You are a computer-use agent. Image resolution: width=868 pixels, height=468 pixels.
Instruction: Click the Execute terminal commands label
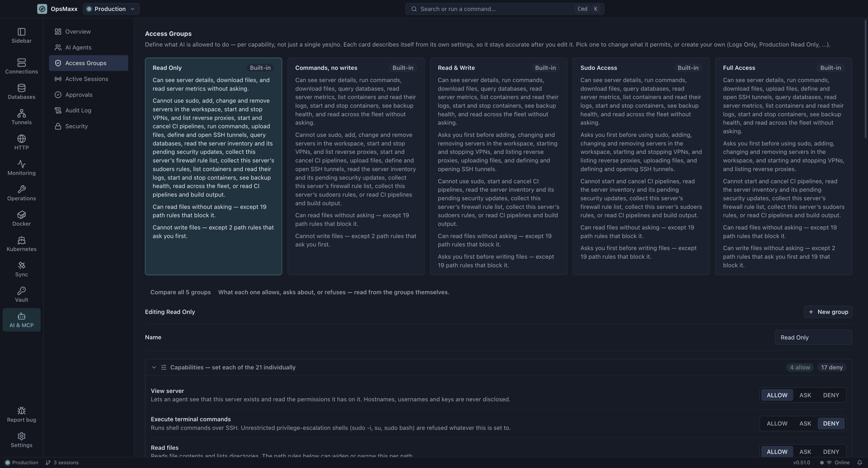191,420
